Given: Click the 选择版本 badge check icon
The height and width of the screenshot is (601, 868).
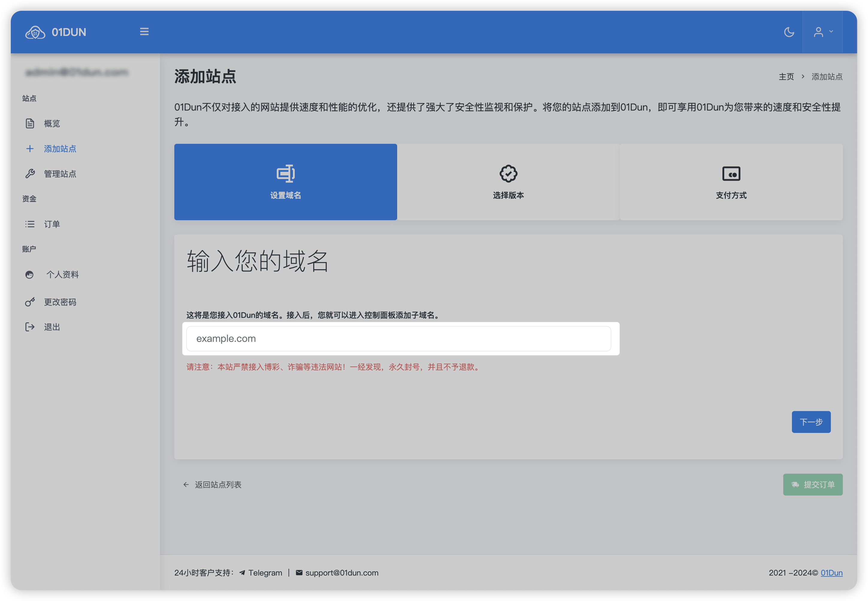Looking at the screenshot, I should point(509,173).
